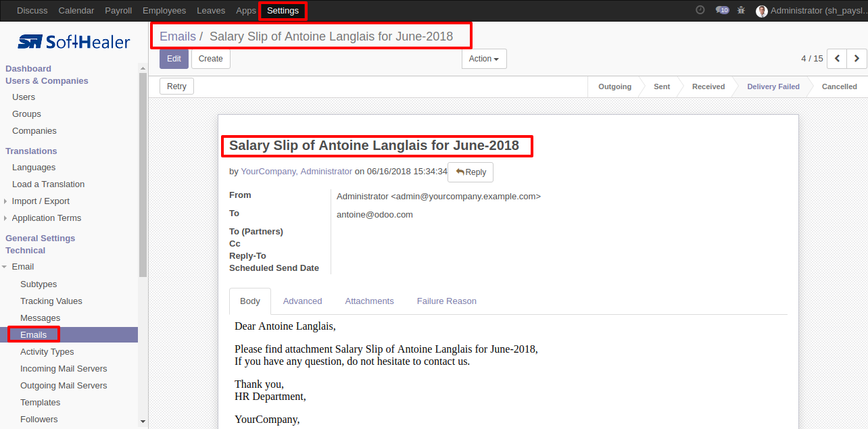868x429 pixels.
Task: Open the YourCompany, Administrator author link
Action: point(296,172)
